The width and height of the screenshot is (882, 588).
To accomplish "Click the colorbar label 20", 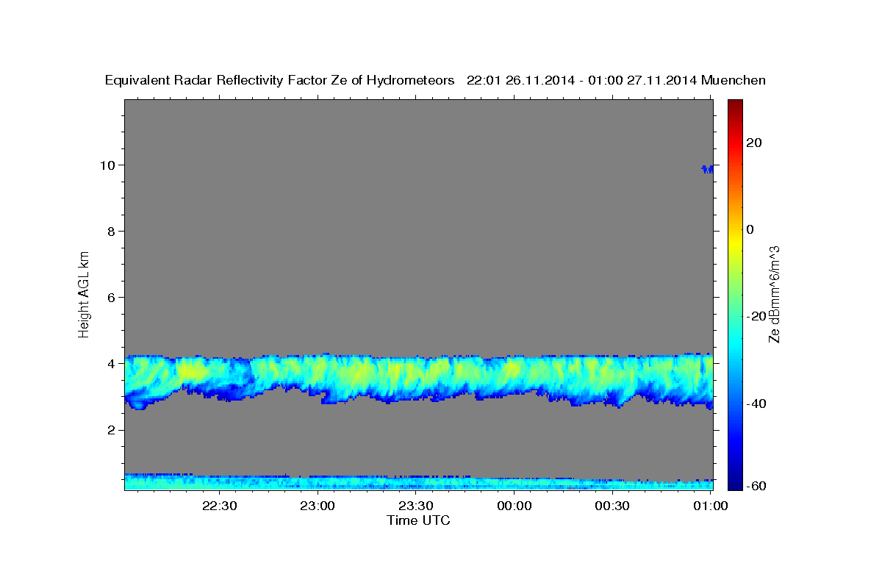I will [755, 143].
